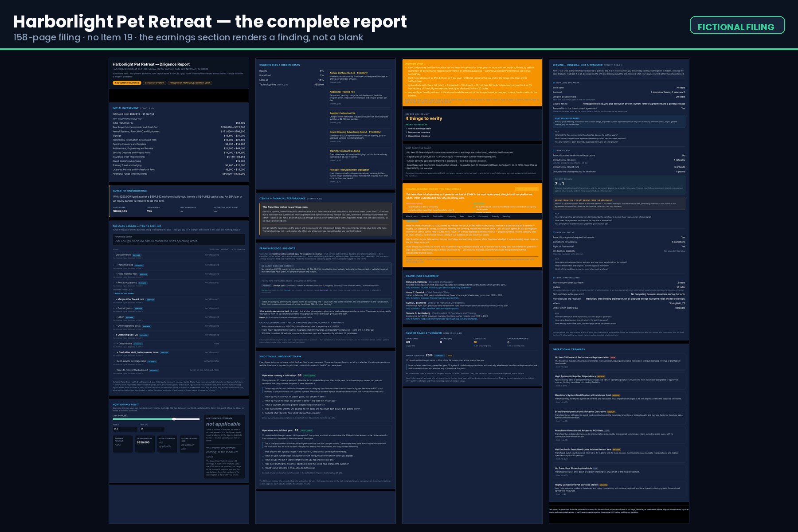The height and width of the screenshot is (532, 798).
Task: Click the Capital Gap $644,882 value
Action: coord(121,211)
